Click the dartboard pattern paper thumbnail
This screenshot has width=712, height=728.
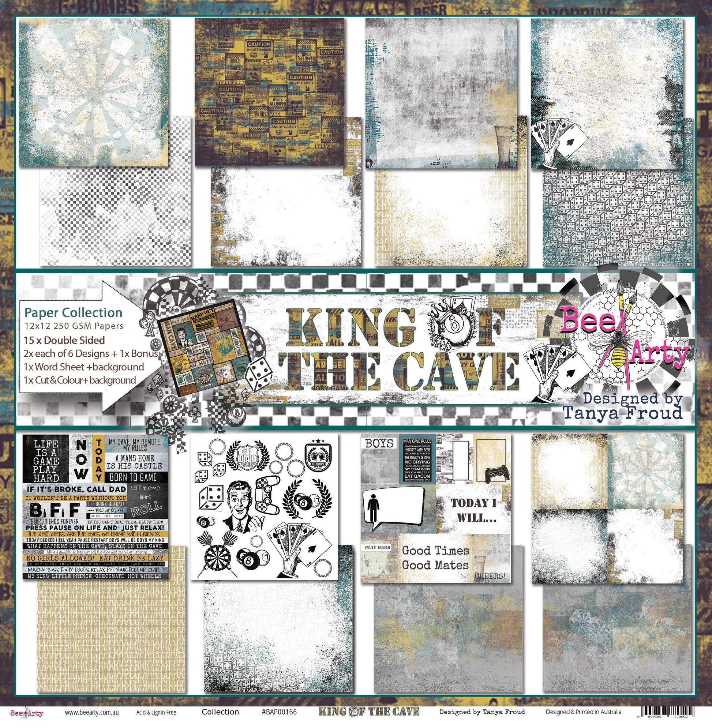point(94,92)
